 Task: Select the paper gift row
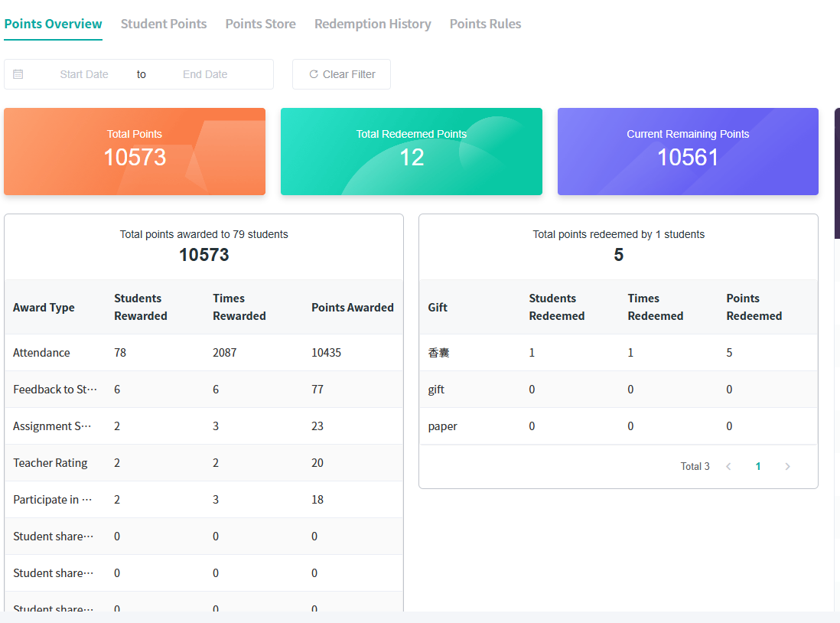click(x=618, y=426)
